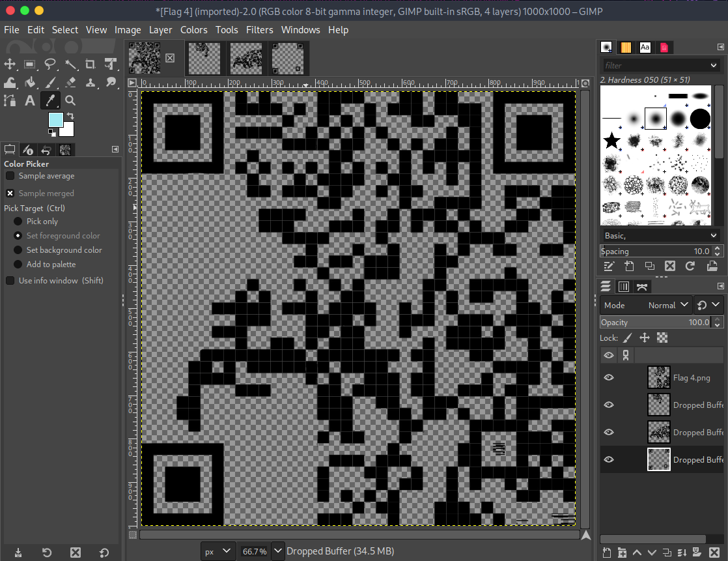Create a new layer
This screenshot has width=728, height=561.
pos(607,552)
